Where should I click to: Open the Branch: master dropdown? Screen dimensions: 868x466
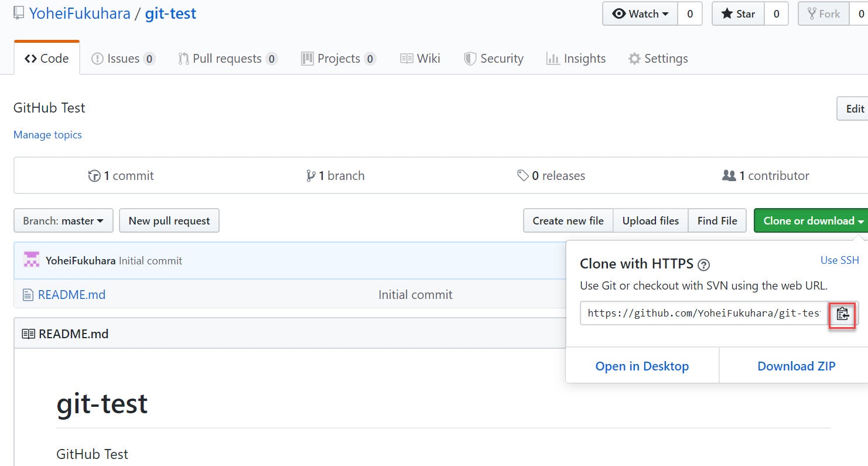(63, 220)
